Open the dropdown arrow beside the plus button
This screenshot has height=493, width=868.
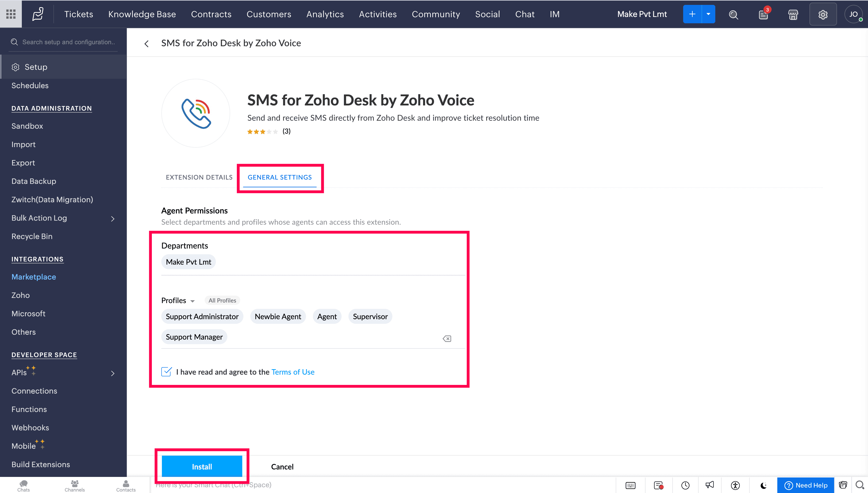click(x=708, y=14)
